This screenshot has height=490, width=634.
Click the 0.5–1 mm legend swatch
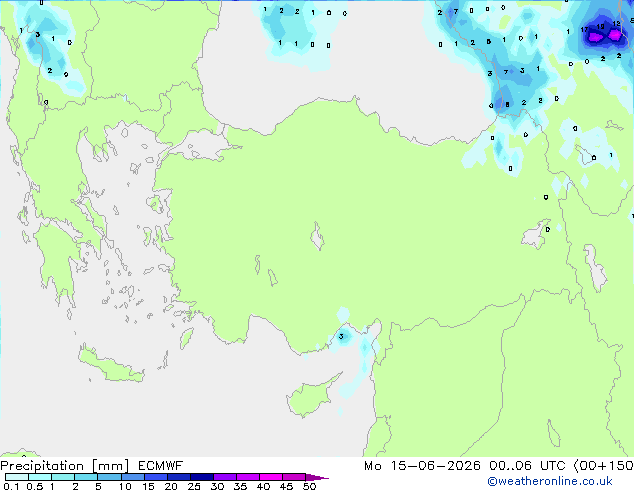click(40, 477)
